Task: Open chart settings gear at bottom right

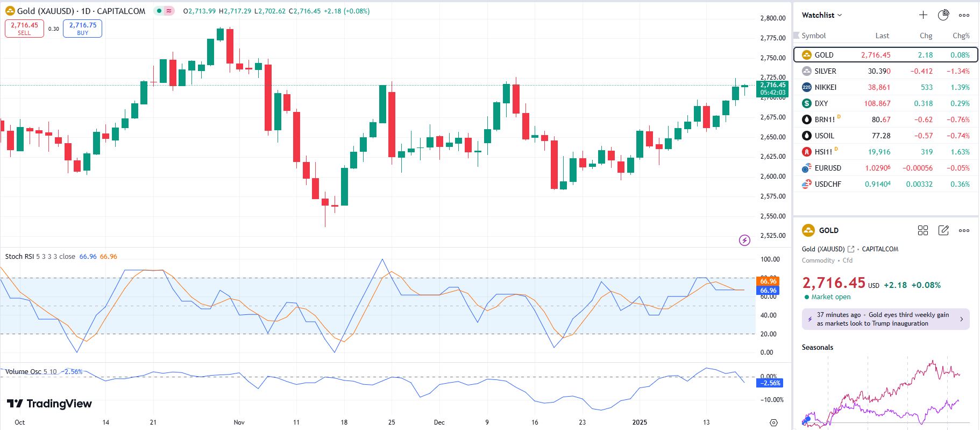Action: click(773, 422)
